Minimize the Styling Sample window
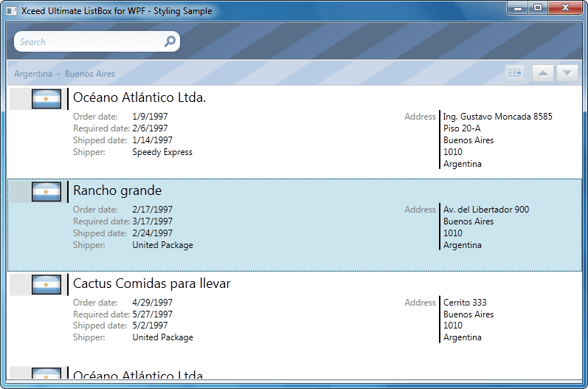The image size is (588, 389). pyautogui.click(x=518, y=8)
